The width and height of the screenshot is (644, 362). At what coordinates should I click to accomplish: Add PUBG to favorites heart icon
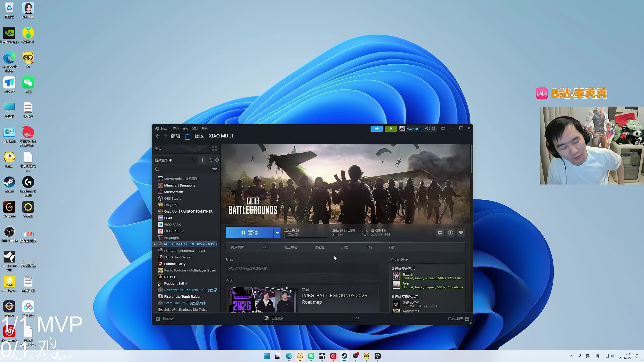click(461, 233)
